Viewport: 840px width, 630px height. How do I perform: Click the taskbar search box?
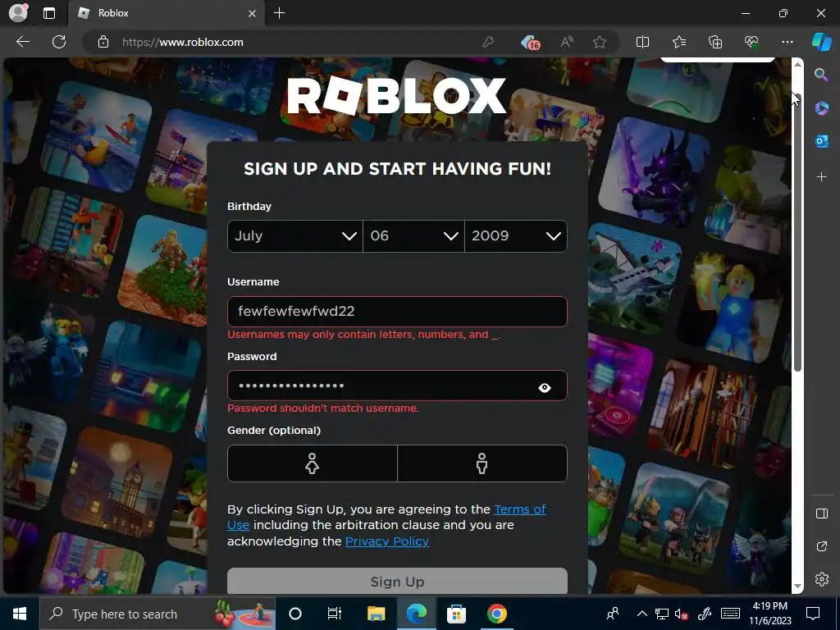pos(157,614)
